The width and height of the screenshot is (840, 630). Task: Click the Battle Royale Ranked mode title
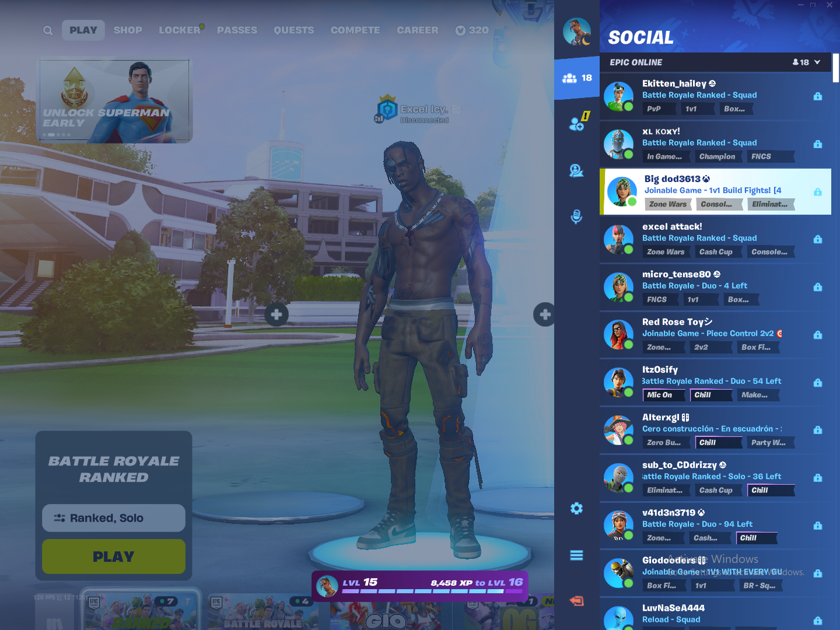pyautogui.click(x=114, y=470)
